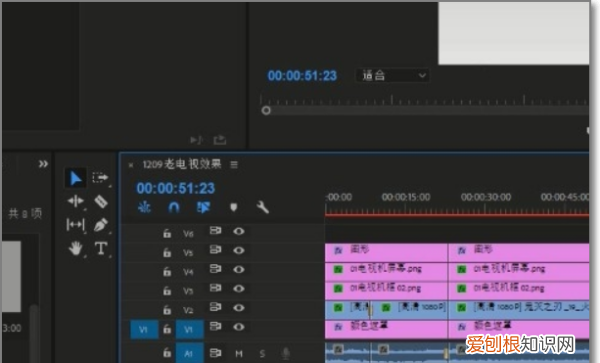This screenshot has width=600, height=363.
Task: Open the 适合 zoom level dropdown
Action: (x=392, y=75)
